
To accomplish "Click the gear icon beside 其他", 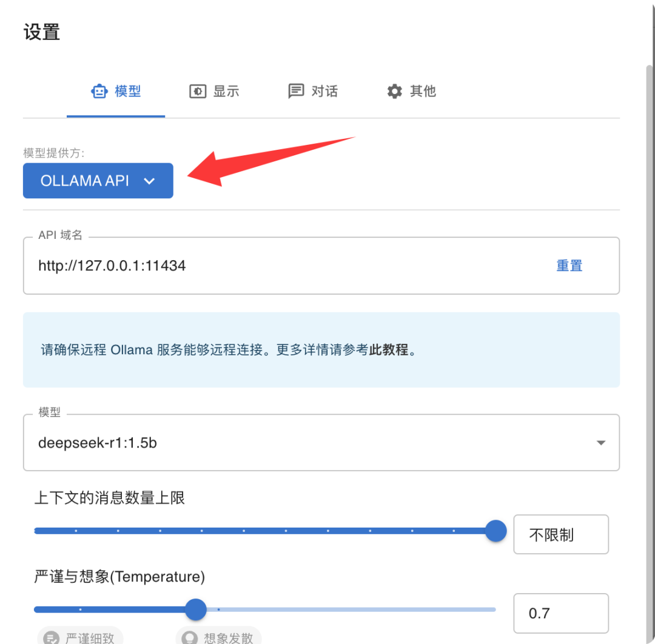I will (x=394, y=91).
